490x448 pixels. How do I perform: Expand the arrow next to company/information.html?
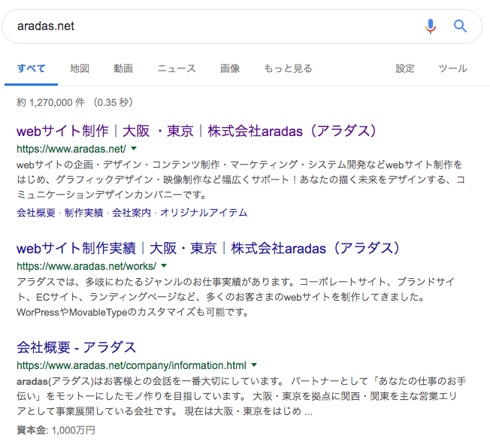pyautogui.click(x=254, y=365)
